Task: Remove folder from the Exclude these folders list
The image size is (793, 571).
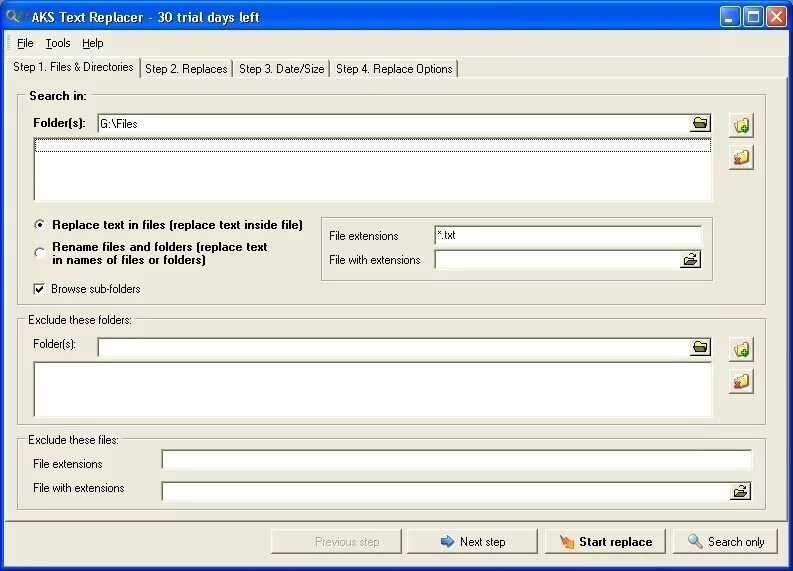Action: click(741, 382)
